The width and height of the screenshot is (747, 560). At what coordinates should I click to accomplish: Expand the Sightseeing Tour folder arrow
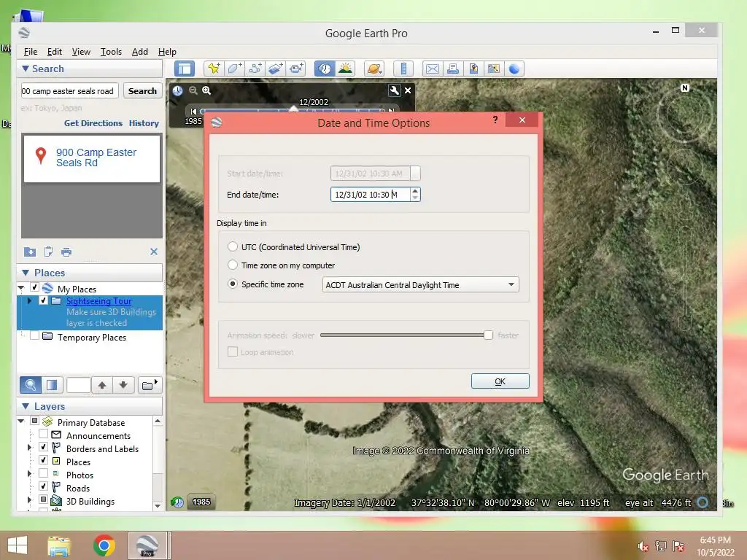click(x=29, y=301)
